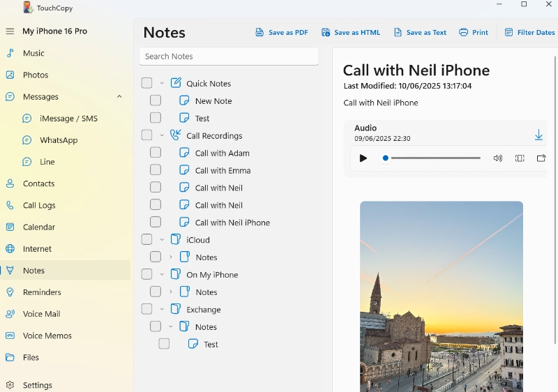Tick the Exchange folder checkbox
Viewport: 558px width, 392px height.
[x=146, y=309]
